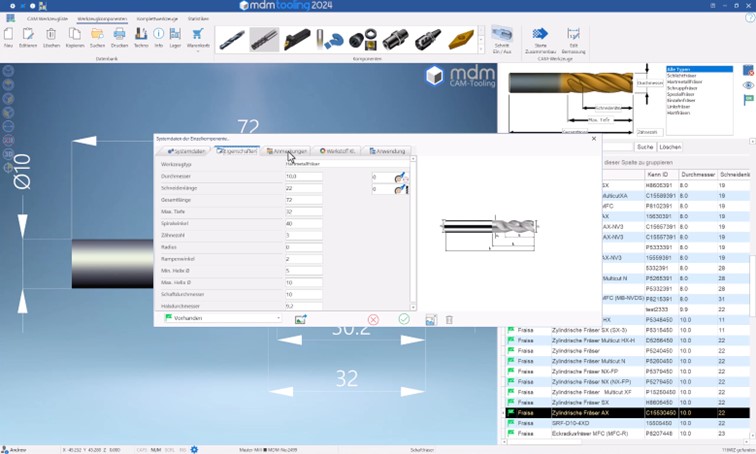Select the Schruppfräser type entry

tap(682, 88)
